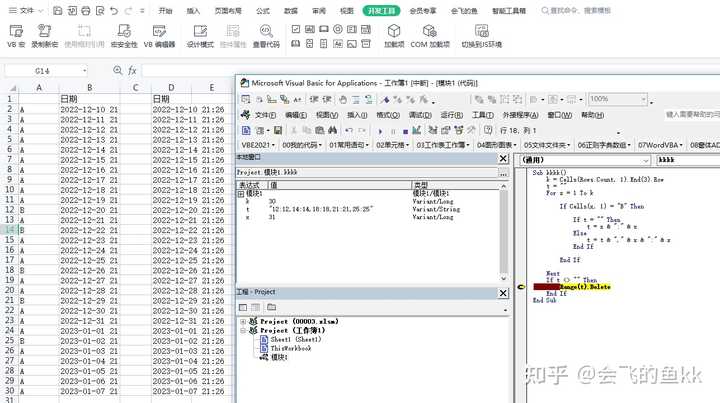Screen dimensions: 720x403
Task: Open the macro security (宏安全性) settings
Action: (124, 36)
